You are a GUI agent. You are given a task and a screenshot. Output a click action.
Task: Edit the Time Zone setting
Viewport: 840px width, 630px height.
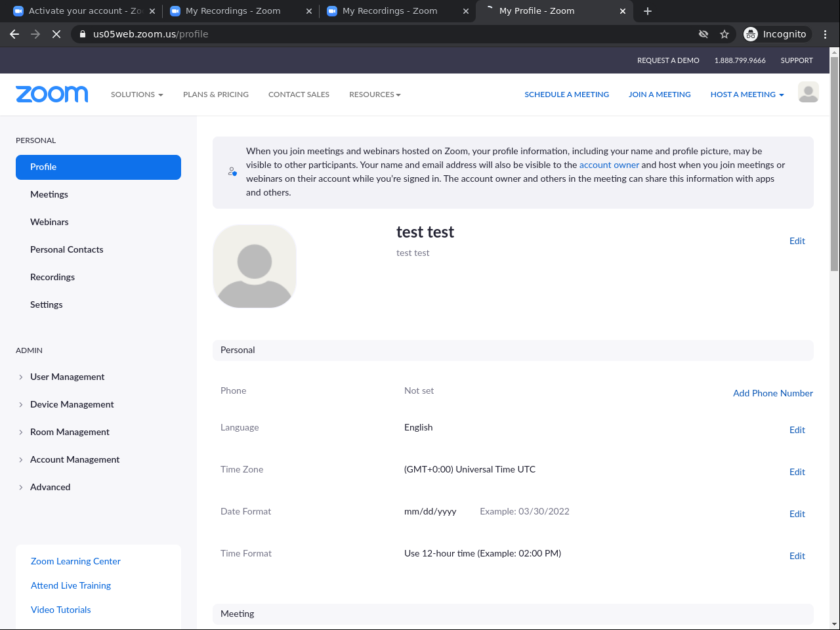pos(797,472)
